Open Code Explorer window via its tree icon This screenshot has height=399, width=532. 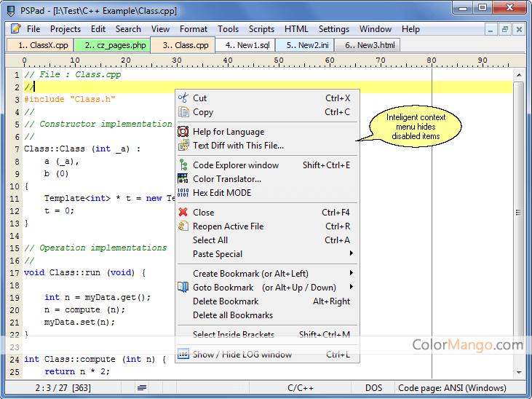(183, 165)
